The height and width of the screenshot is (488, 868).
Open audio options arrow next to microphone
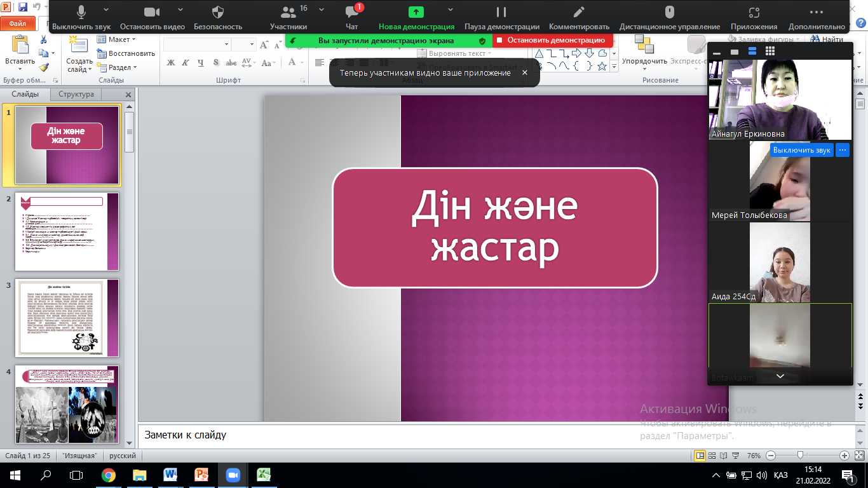(105, 10)
